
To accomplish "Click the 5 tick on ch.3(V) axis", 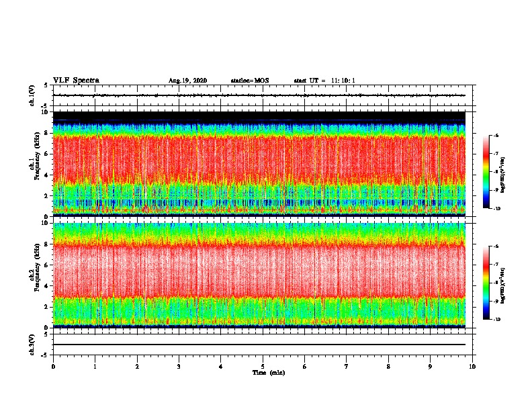I will [46, 334].
